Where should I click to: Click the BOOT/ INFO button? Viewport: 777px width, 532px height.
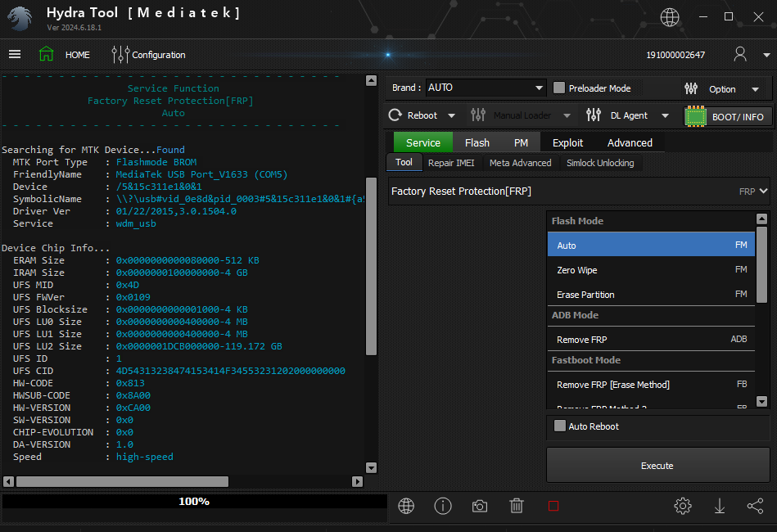[x=727, y=116]
